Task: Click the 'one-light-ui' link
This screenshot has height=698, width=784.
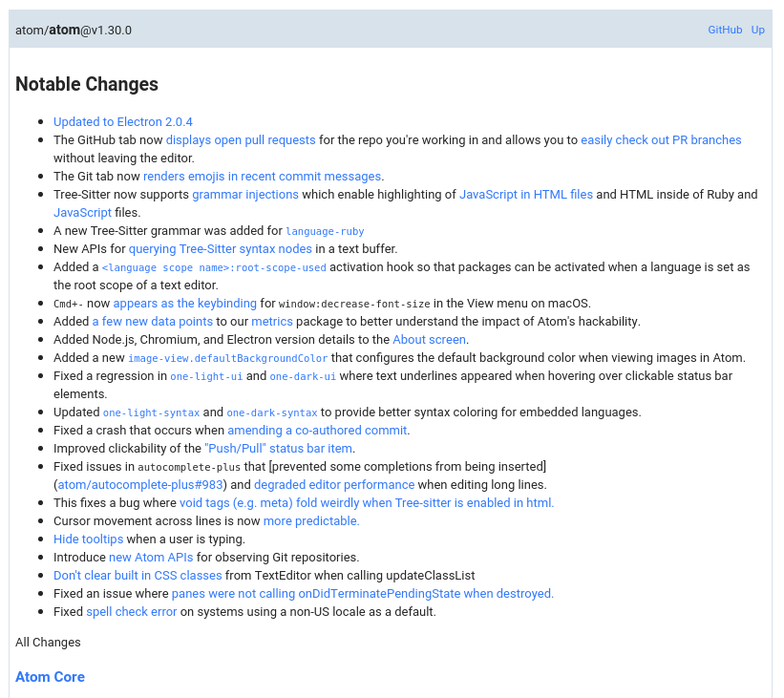Action: click(206, 376)
